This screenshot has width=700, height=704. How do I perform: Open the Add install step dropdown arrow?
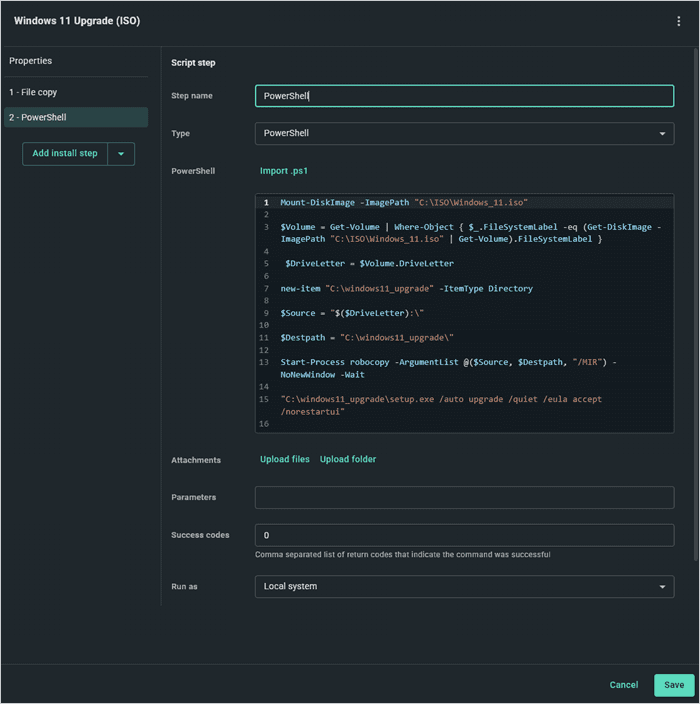[121, 154]
